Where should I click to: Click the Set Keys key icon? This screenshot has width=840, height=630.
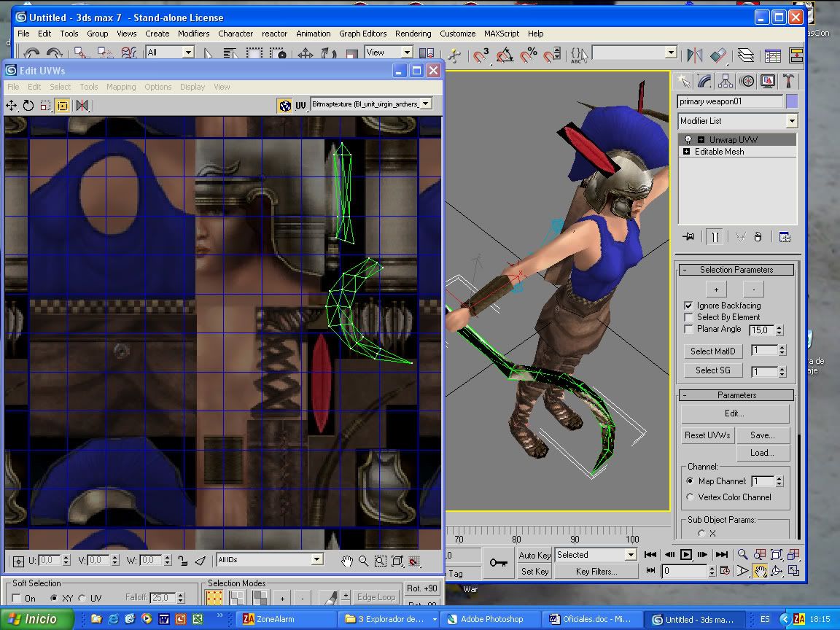tap(498, 562)
